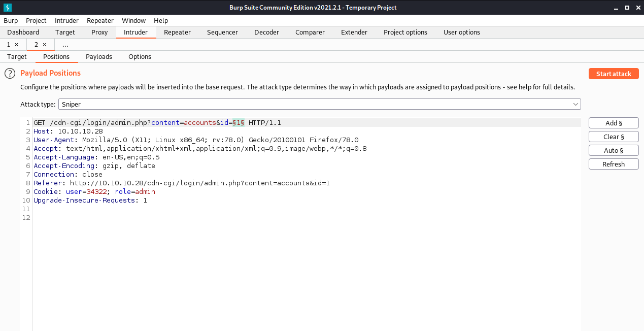Click the Burp Suite logo icon

point(7,7)
